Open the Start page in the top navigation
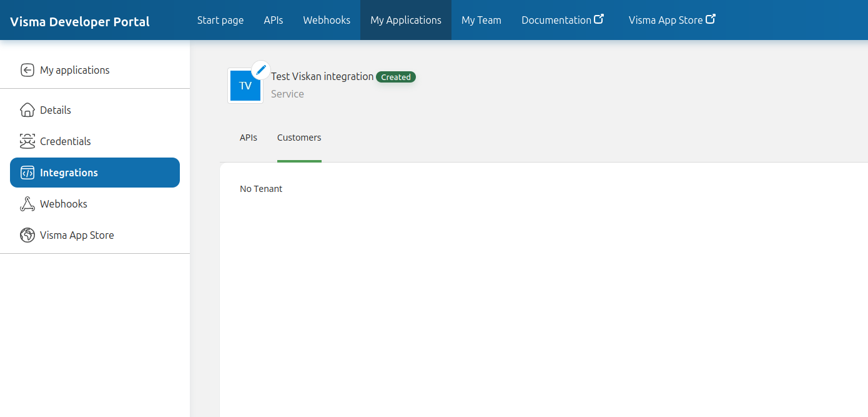 pos(220,20)
